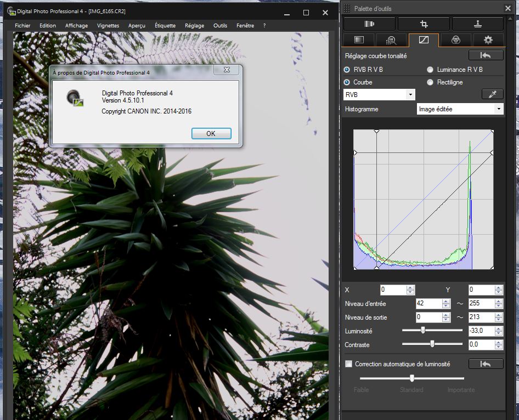
Task: Click the Niveau d'entrée maximum field 255
Action: (x=482, y=304)
